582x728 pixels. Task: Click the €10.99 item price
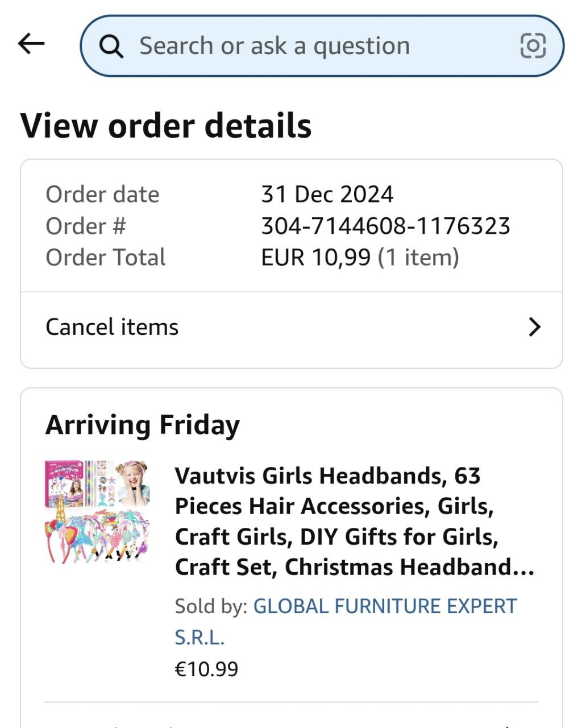[206, 669]
